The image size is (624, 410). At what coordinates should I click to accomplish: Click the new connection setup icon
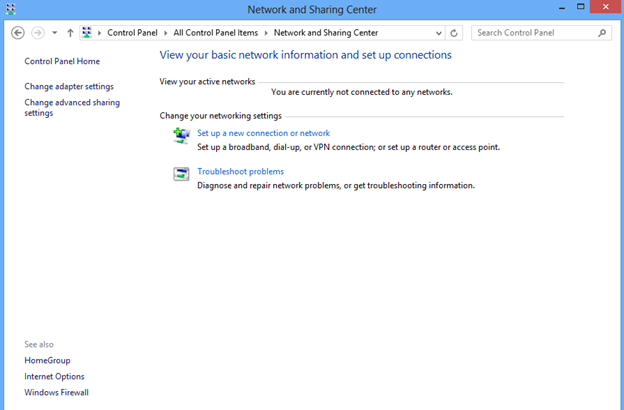point(181,135)
